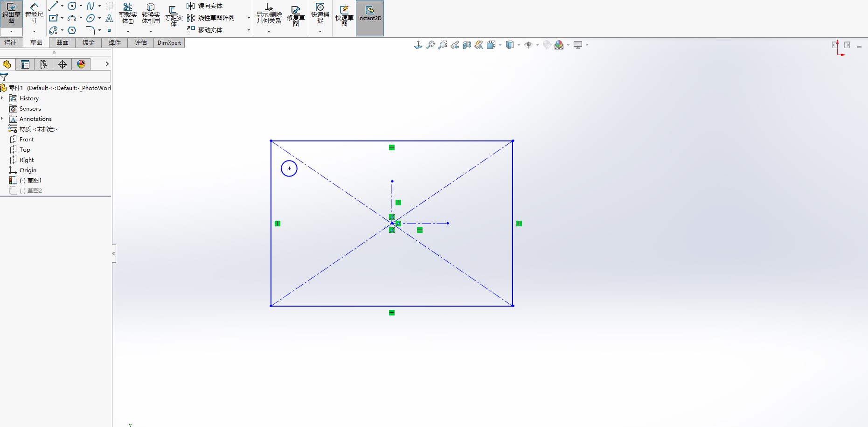The height and width of the screenshot is (427, 868).
Task: Select the Sketch Fillet tool
Action: coord(90,30)
